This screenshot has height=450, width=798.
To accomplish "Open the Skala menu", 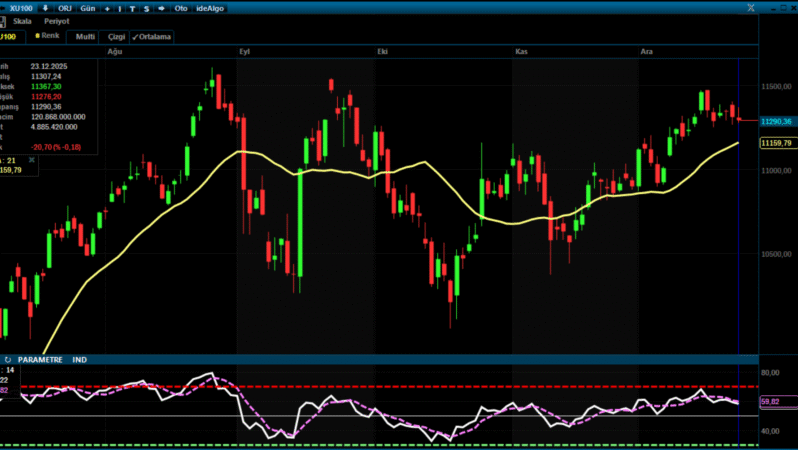I will coord(22,21).
